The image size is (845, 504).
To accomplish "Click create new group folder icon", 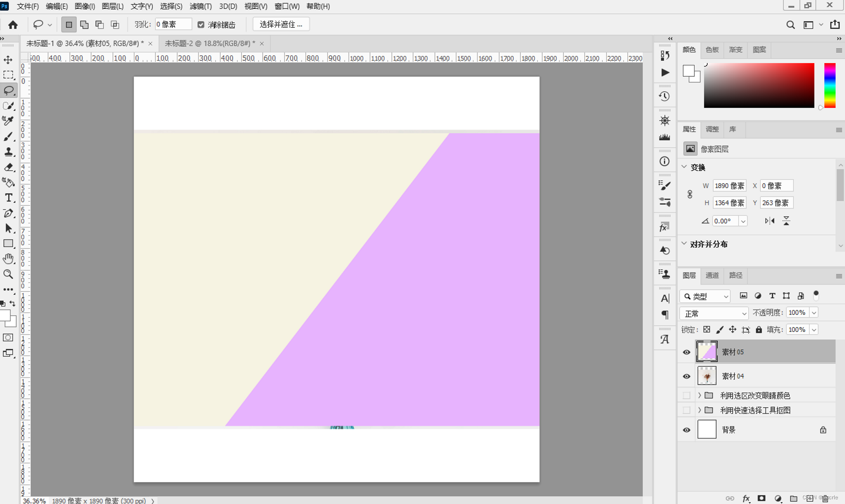I will (794, 498).
